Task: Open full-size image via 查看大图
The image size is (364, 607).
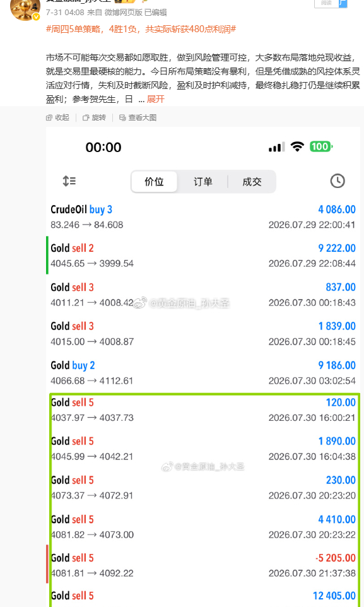Action: click(138, 118)
